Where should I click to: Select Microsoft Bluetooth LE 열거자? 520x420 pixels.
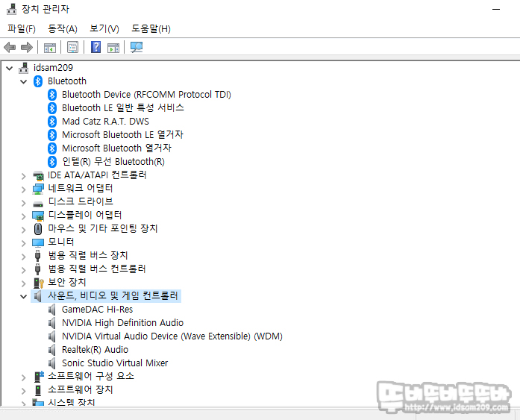122,134
